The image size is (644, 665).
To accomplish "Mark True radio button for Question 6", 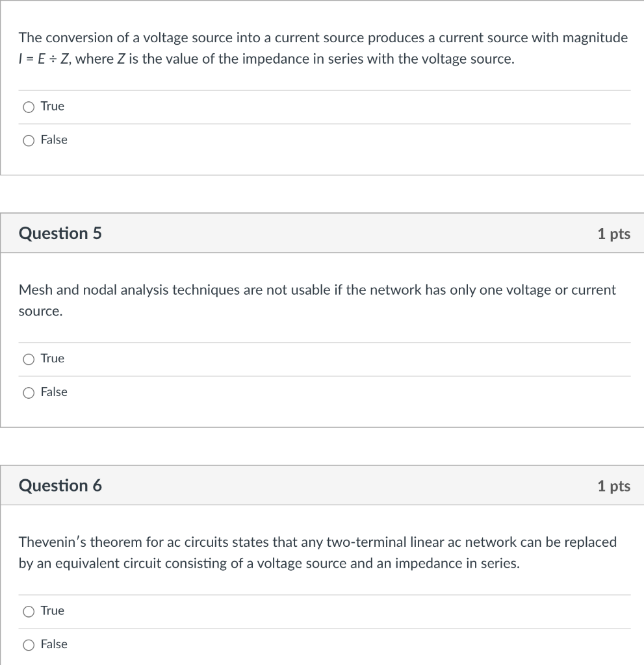I will [29, 611].
